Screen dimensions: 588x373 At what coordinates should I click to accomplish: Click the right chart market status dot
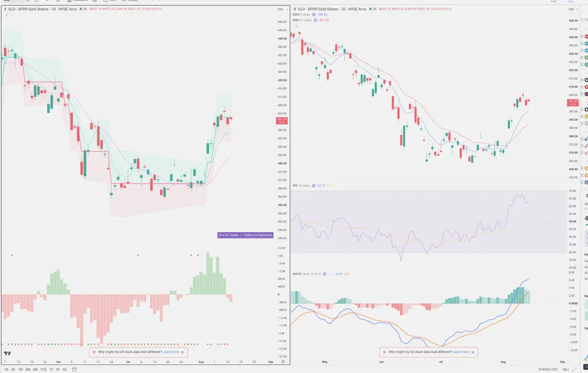click(x=370, y=9)
